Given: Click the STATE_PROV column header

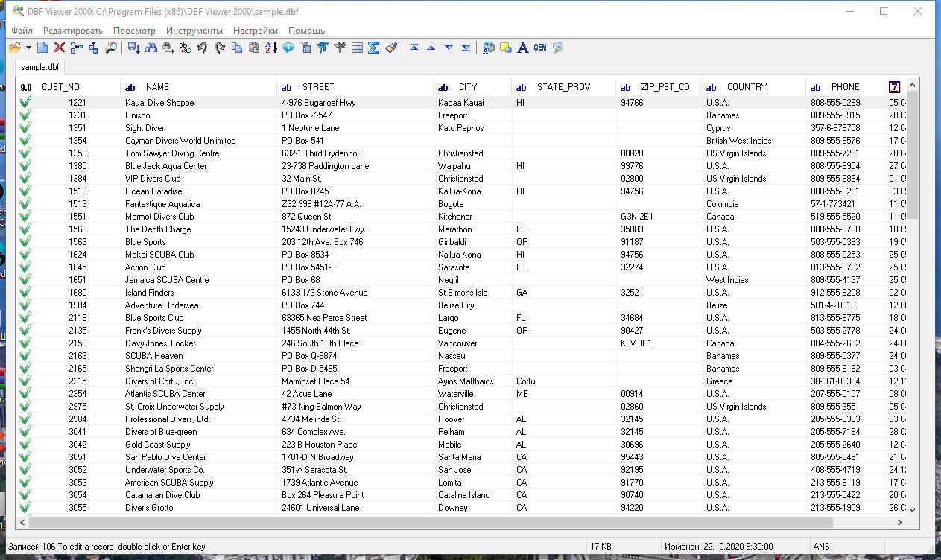Looking at the screenshot, I should [563, 87].
